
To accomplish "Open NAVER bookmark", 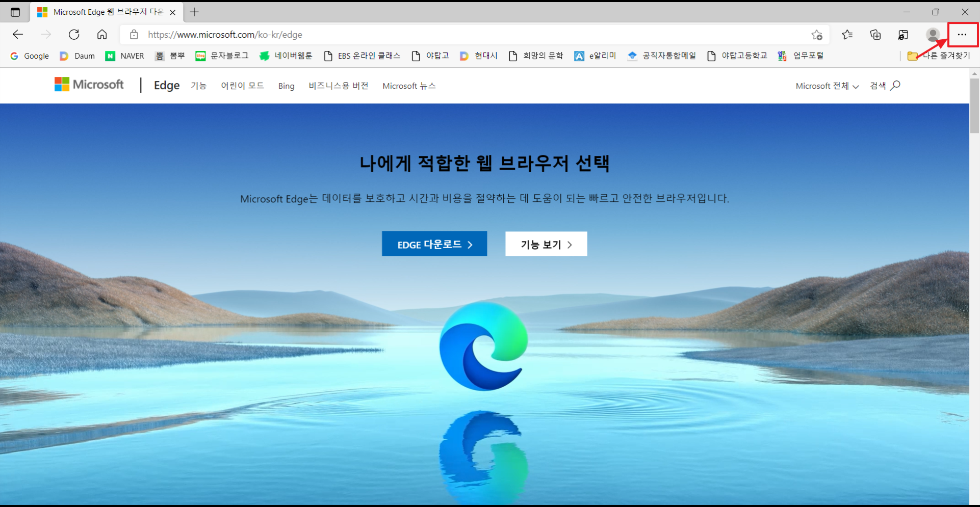I will [x=125, y=56].
